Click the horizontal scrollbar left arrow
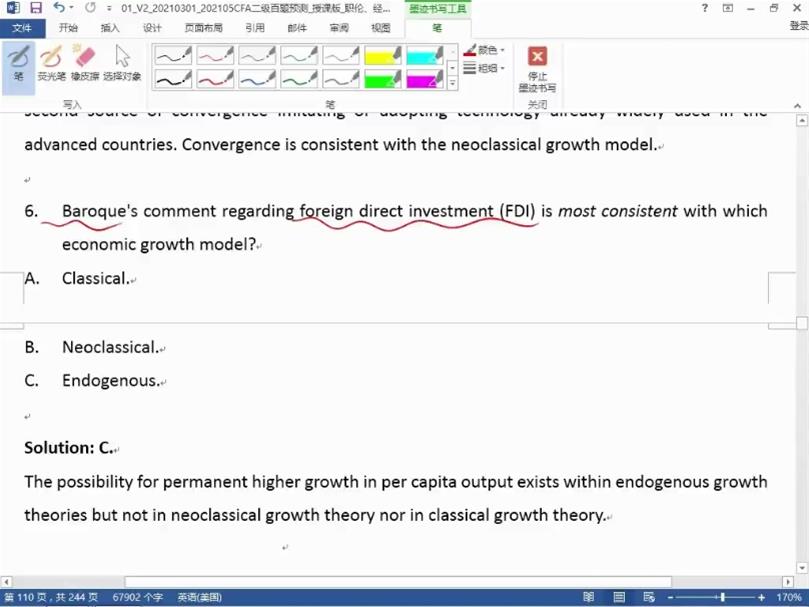 (x=6, y=582)
